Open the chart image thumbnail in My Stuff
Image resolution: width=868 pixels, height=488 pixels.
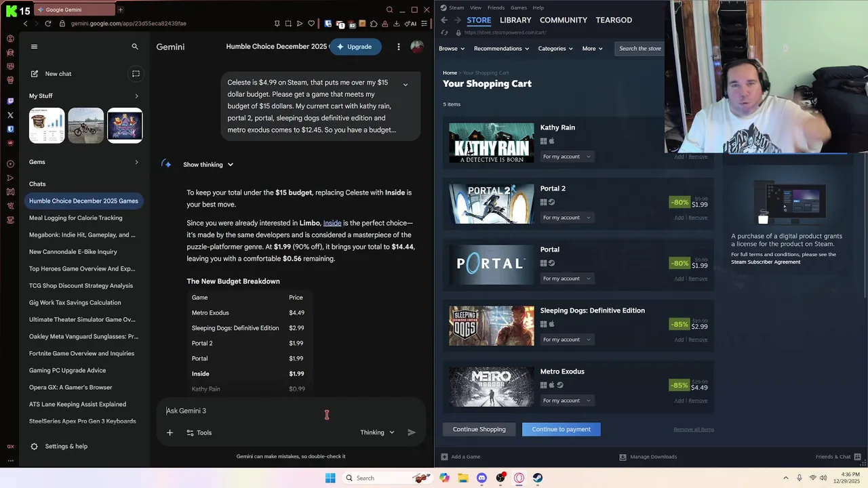tap(47, 125)
